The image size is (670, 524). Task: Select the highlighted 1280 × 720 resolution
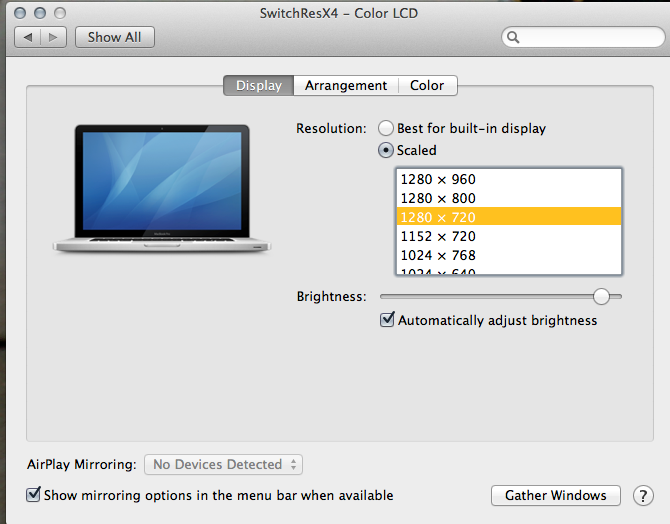coord(509,217)
